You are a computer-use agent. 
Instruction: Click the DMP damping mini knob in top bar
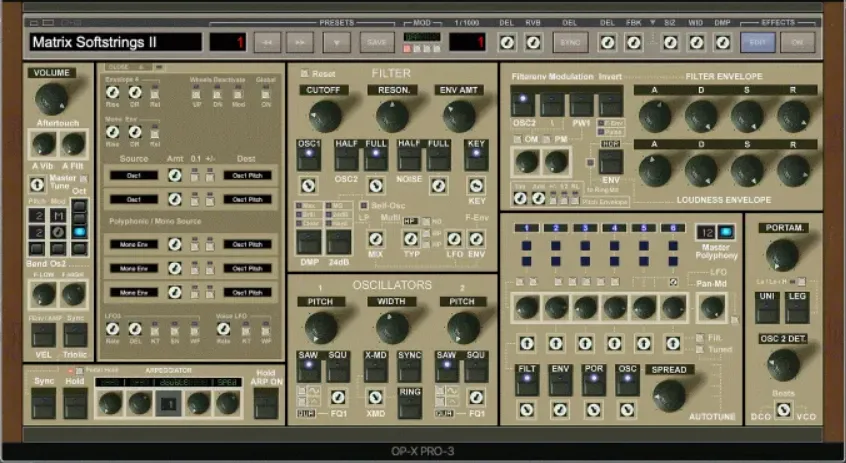722,42
